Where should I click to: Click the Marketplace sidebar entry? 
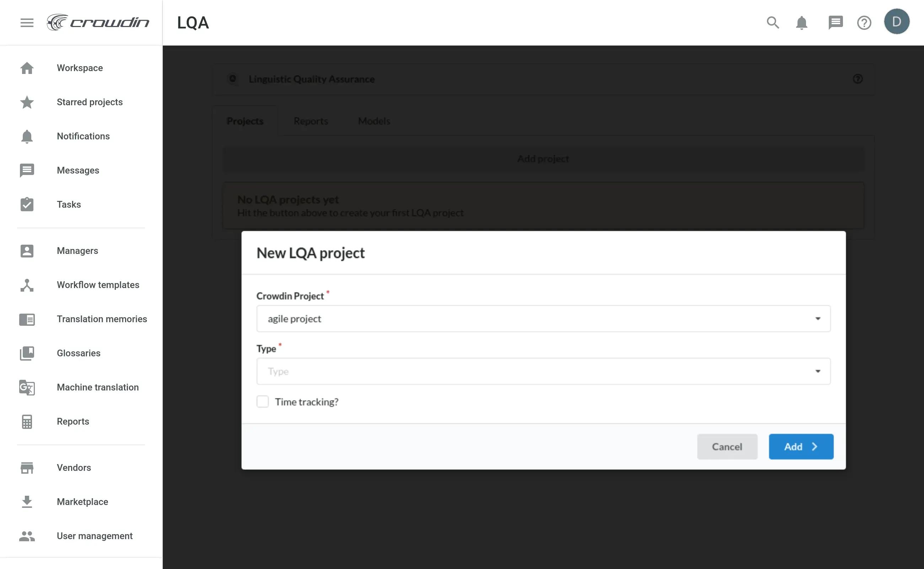pos(82,502)
